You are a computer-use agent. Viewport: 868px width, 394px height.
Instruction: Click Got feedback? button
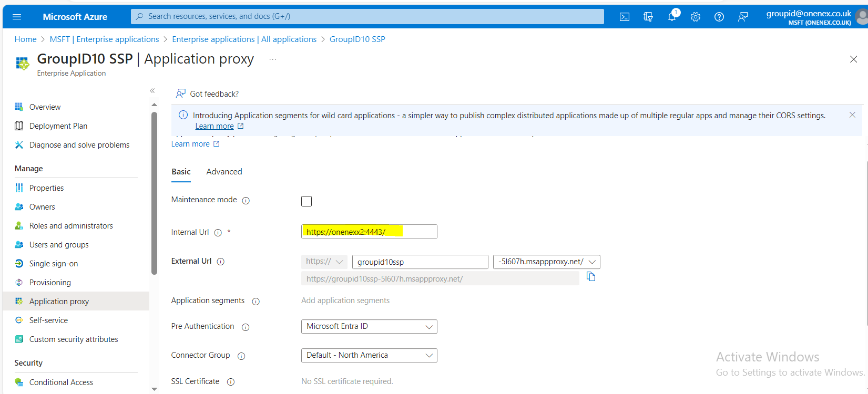(207, 94)
